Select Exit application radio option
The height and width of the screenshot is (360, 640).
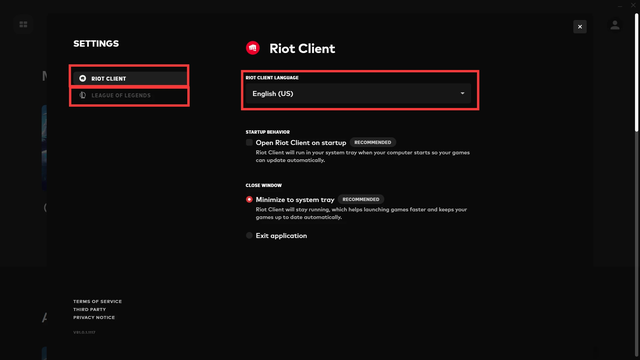coord(249,236)
